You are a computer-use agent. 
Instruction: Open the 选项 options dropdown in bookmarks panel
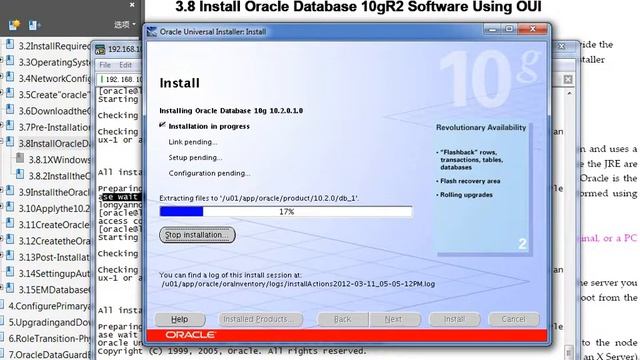coord(125,25)
